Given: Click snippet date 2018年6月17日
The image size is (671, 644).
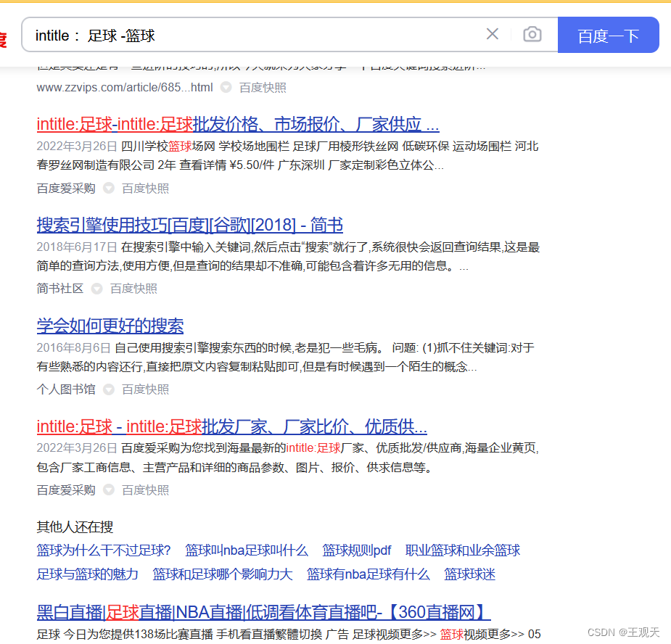Looking at the screenshot, I should pos(77,247).
